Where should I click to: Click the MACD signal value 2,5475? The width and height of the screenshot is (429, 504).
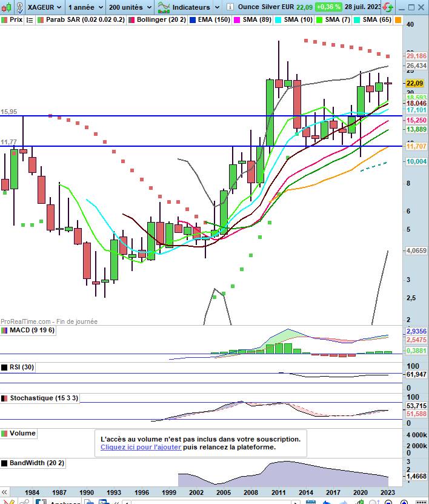click(x=416, y=340)
